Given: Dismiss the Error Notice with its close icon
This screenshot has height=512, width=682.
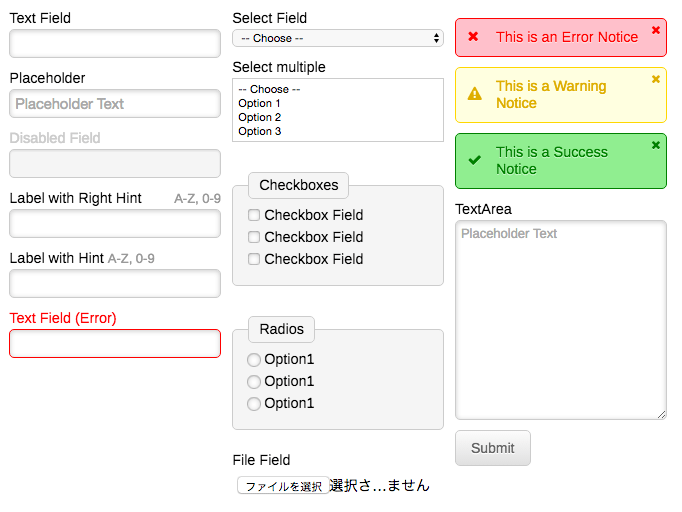Looking at the screenshot, I should [x=656, y=30].
